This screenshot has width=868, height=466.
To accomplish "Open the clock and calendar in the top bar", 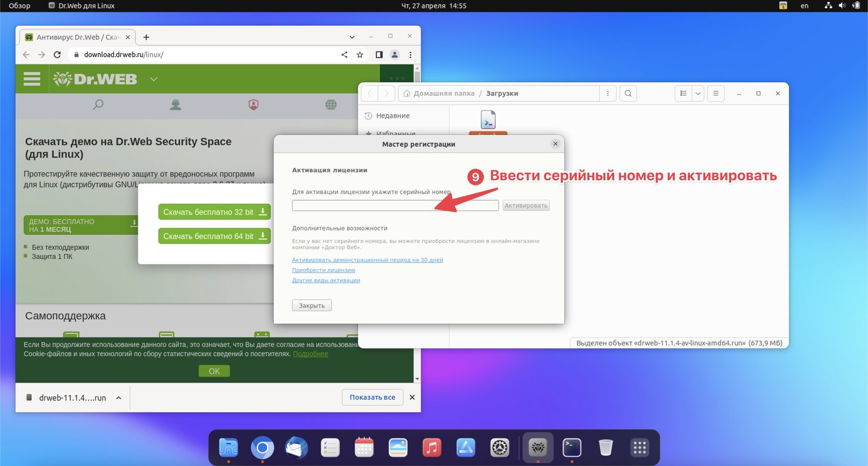I will tap(434, 6).
